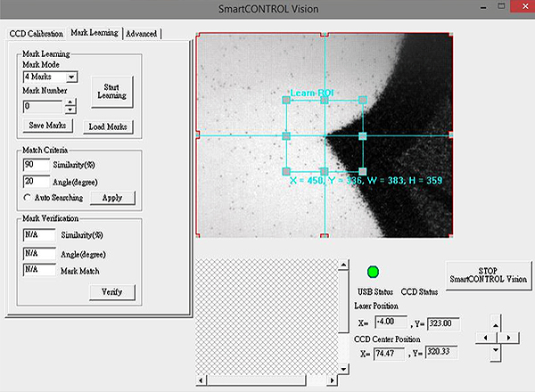The height and width of the screenshot is (392, 535).
Task: Click scroll-up arrow of preview panel scrollbar
Action: coord(342,265)
